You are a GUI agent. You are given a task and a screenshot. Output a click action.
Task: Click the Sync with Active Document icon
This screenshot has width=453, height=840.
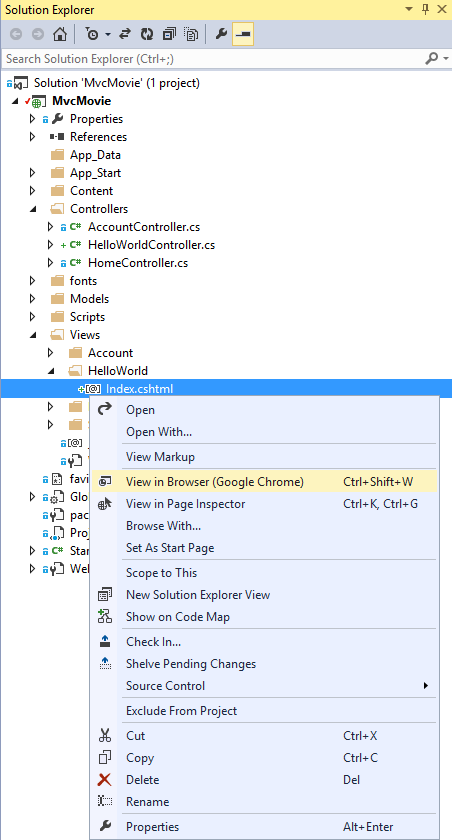click(125, 35)
